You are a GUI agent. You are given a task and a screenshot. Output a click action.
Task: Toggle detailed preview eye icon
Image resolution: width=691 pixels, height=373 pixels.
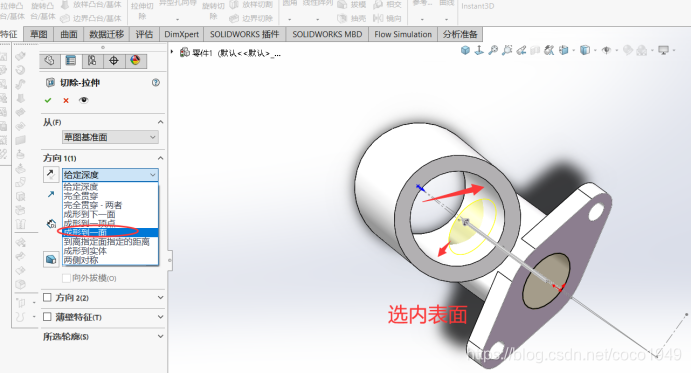(83, 100)
